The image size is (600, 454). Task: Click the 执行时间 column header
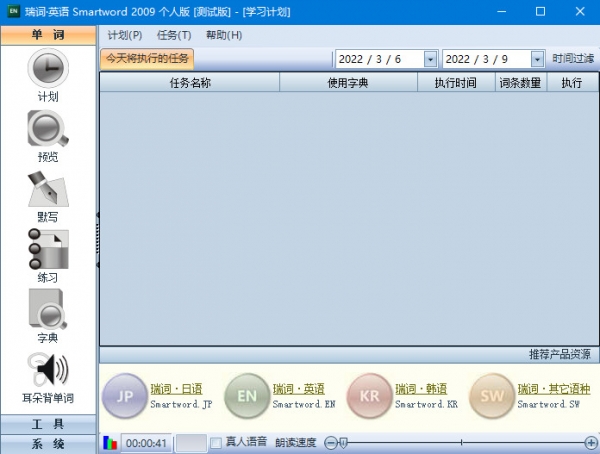[456, 83]
